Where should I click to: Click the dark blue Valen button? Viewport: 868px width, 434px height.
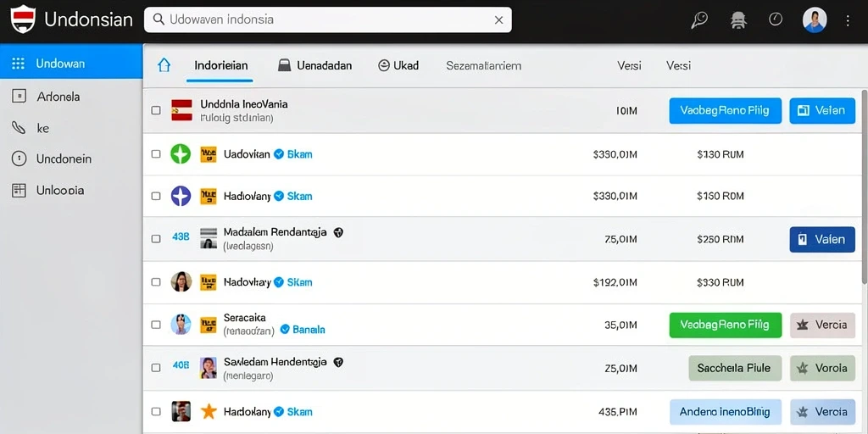pyautogui.click(x=822, y=239)
